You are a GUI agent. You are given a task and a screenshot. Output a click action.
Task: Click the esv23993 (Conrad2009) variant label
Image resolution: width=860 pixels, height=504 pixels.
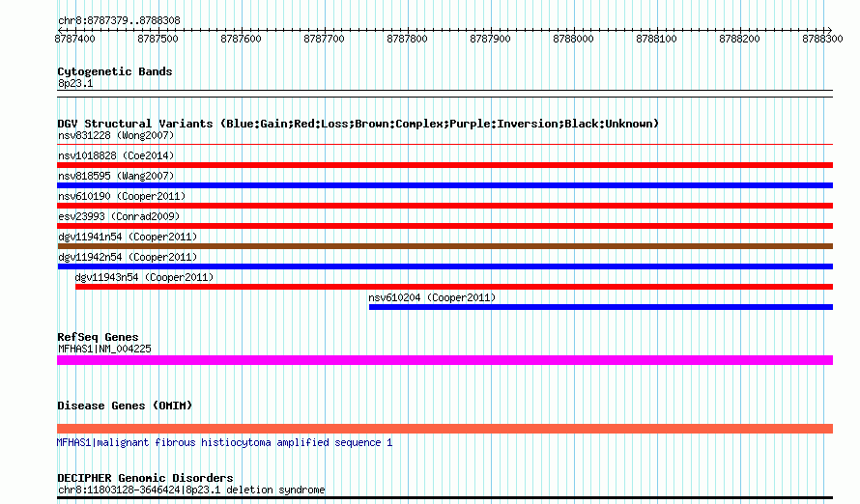pyautogui.click(x=119, y=216)
